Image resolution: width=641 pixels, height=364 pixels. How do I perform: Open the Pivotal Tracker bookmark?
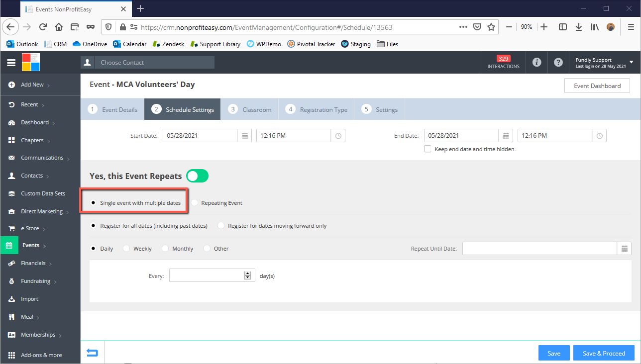point(311,44)
